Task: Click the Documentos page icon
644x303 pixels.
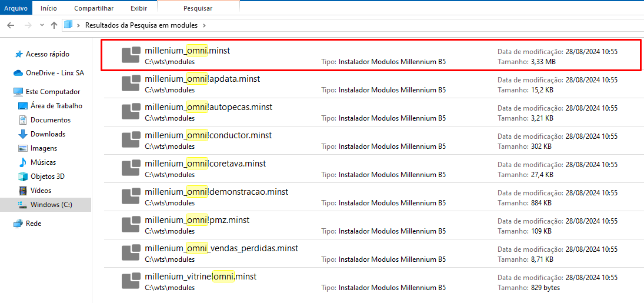Action: tap(23, 120)
